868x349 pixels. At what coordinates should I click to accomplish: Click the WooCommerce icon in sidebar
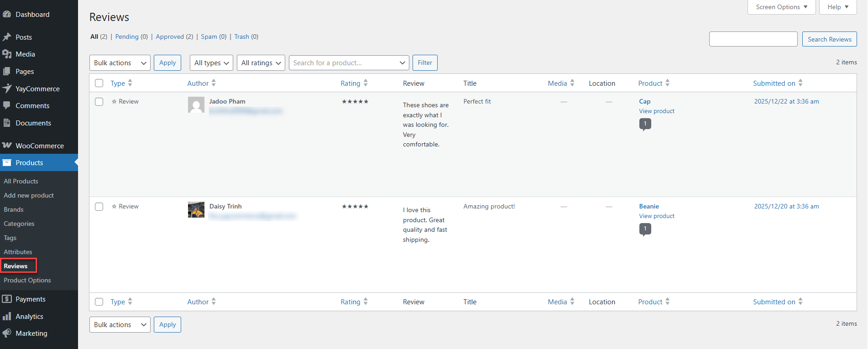(x=7, y=146)
